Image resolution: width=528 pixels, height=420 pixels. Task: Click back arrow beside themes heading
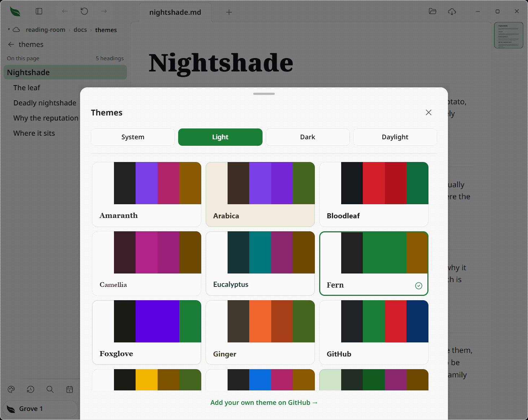pyautogui.click(x=11, y=44)
